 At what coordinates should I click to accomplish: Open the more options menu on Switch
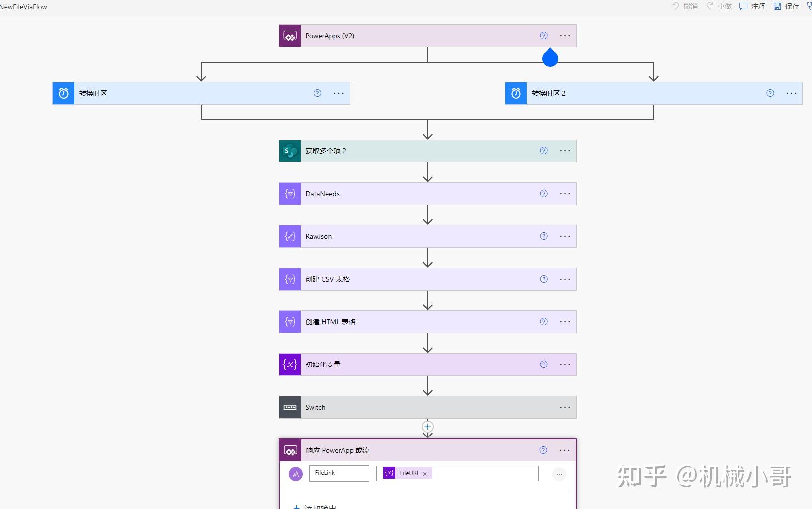565,407
